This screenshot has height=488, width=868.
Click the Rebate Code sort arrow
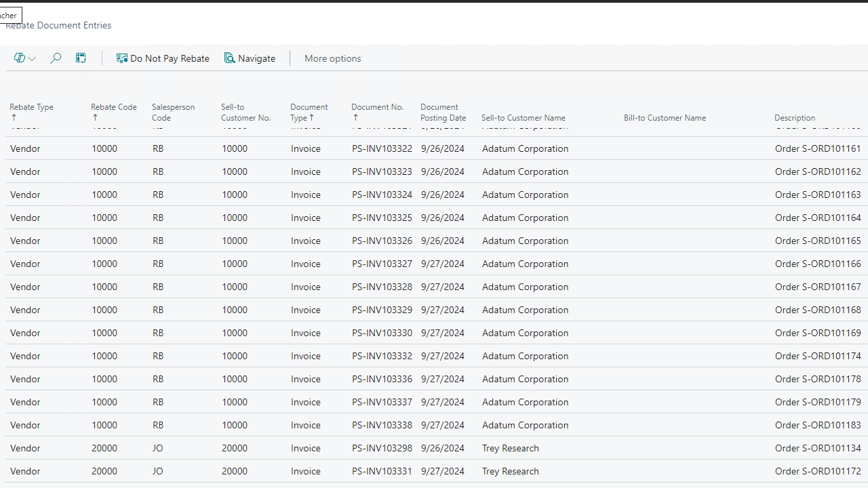click(x=95, y=118)
